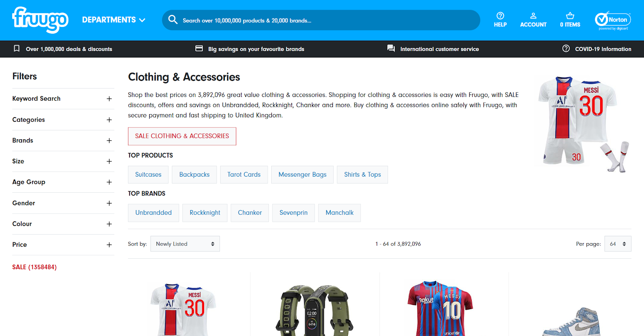Expand the Keyword Search filter

click(x=63, y=99)
